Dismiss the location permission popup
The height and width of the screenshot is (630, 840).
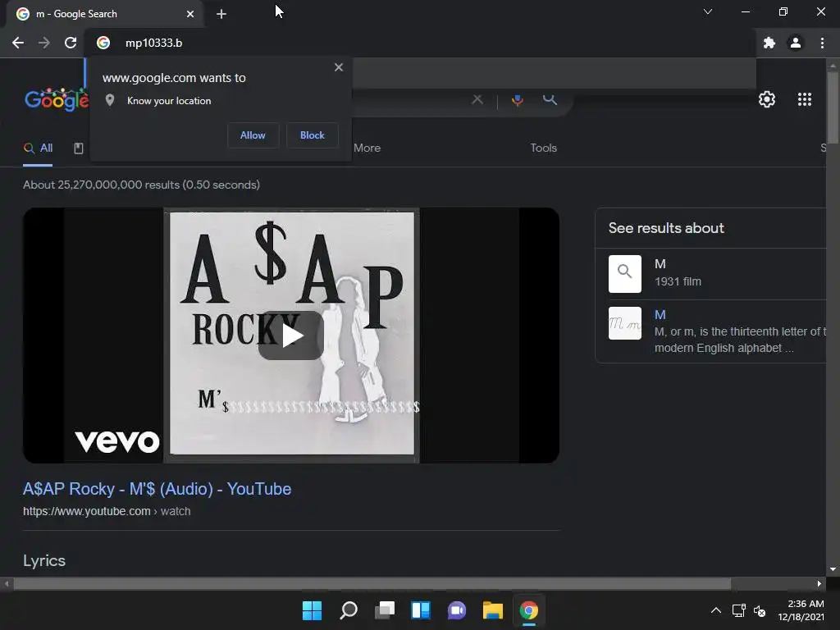coord(339,67)
